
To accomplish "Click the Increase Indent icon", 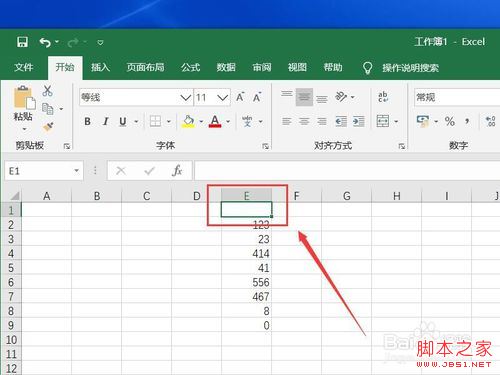I will coord(358,121).
